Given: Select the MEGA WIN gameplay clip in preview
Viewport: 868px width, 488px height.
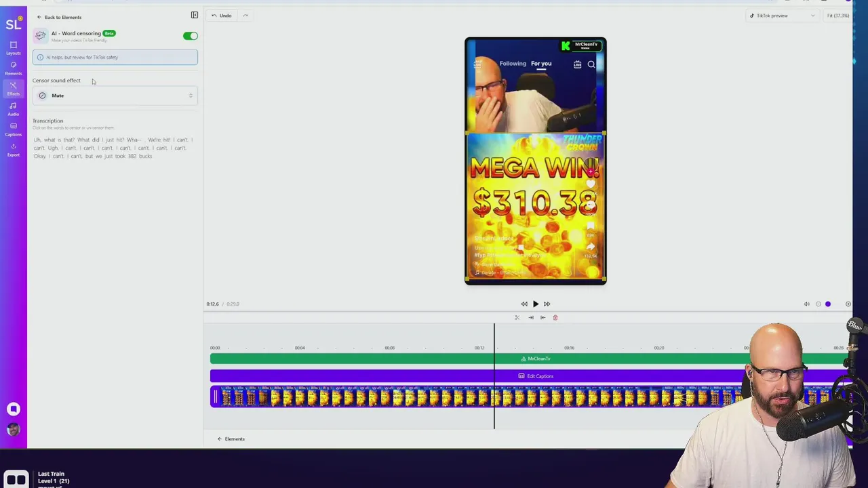Looking at the screenshot, I should [536, 207].
